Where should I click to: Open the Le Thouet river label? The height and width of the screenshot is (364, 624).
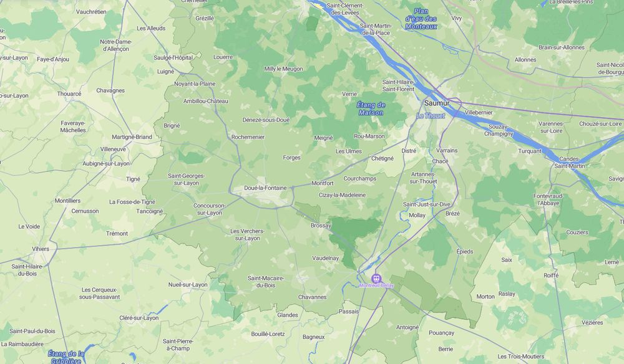[431, 116]
